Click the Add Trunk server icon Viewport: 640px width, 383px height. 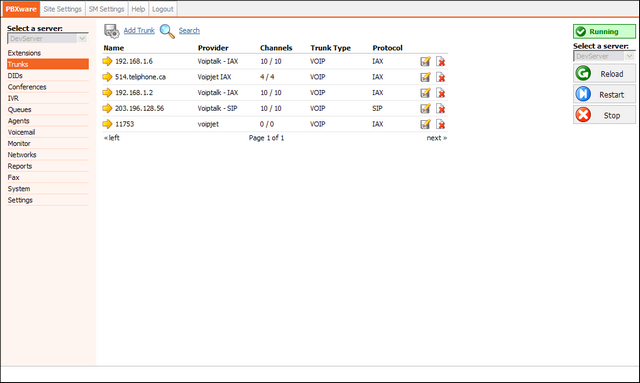pyautogui.click(x=111, y=31)
